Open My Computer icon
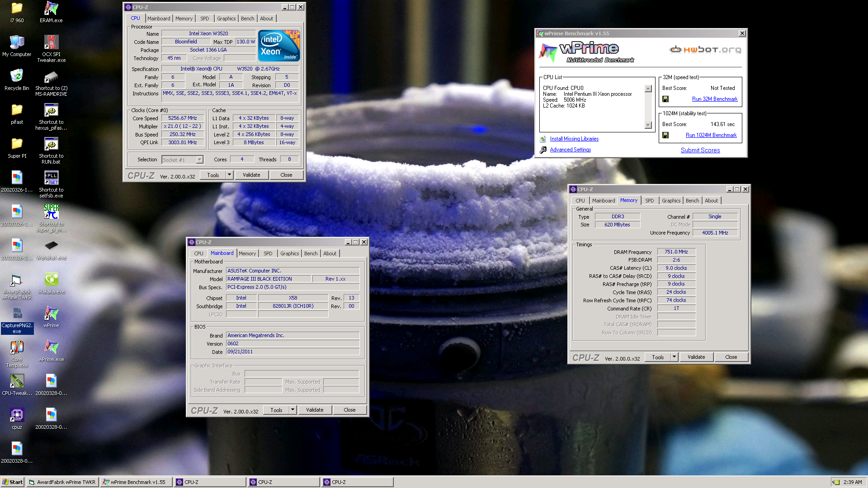 (17, 42)
